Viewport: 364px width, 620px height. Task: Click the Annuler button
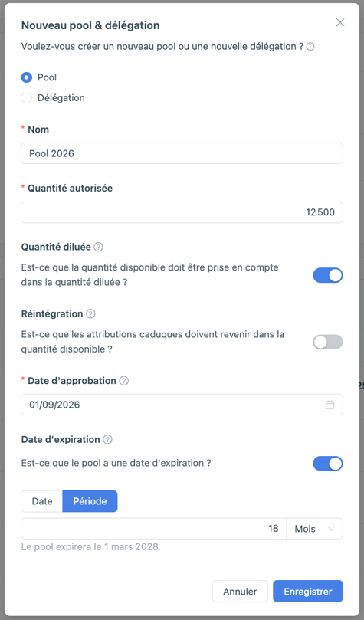(x=240, y=592)
